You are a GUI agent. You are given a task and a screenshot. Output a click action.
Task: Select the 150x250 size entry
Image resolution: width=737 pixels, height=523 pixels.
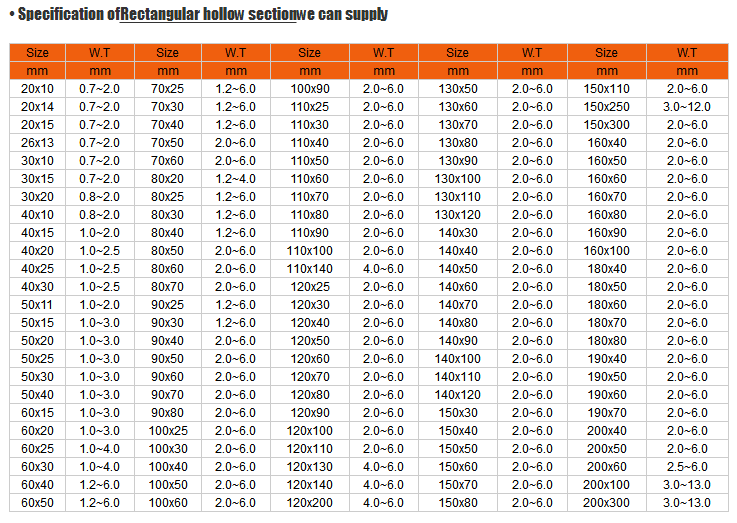[x=606, y=107]
